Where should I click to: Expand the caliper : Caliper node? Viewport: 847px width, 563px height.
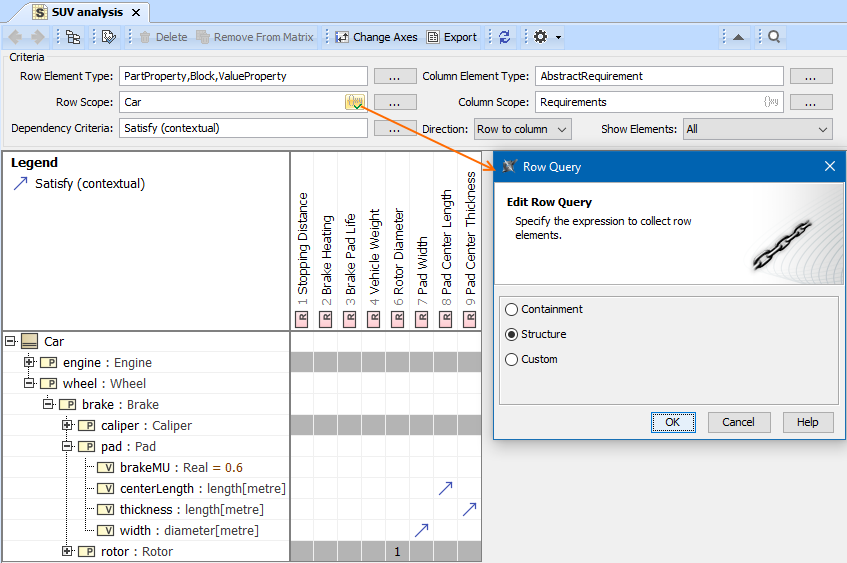pyautogui.click(x=67, y=425)
